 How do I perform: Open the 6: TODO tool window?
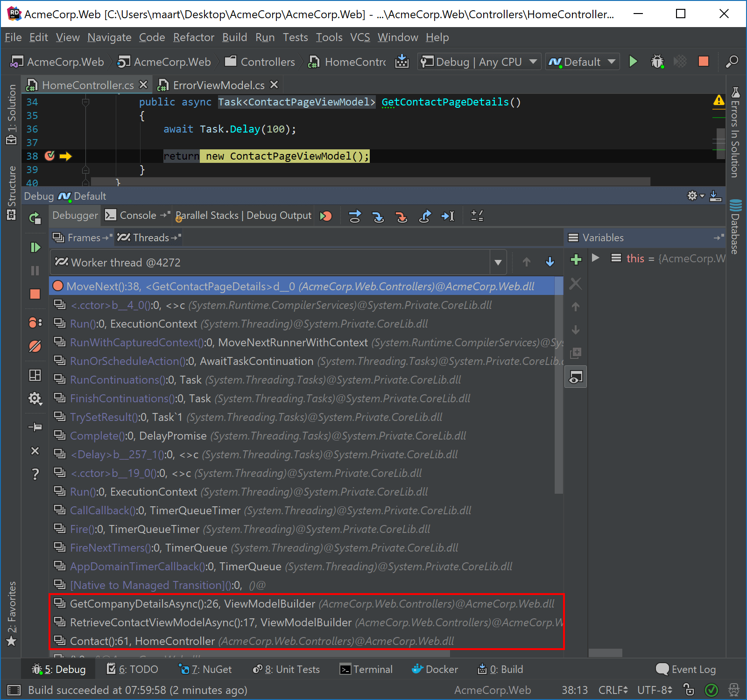(133, 669)
